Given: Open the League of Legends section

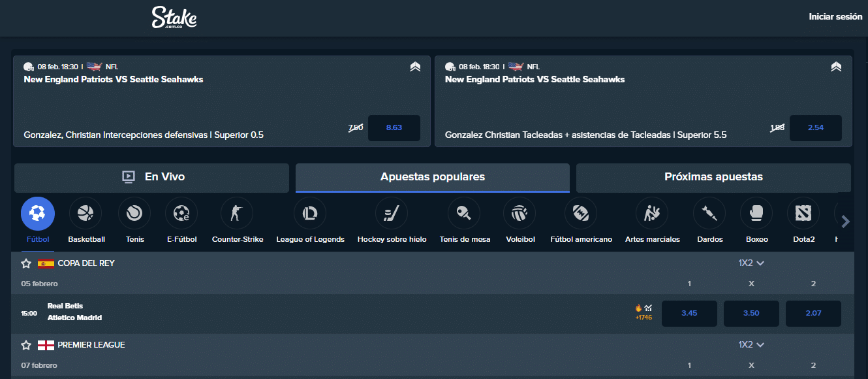Looking at the screenshot, I should [309, 213].
